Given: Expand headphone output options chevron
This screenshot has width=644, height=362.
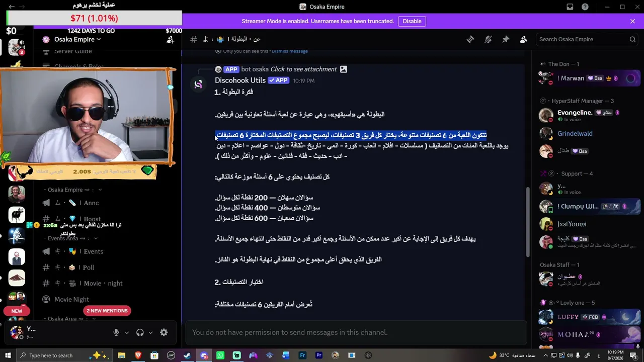Looking at the screenshot, I should tap(150, 332).
